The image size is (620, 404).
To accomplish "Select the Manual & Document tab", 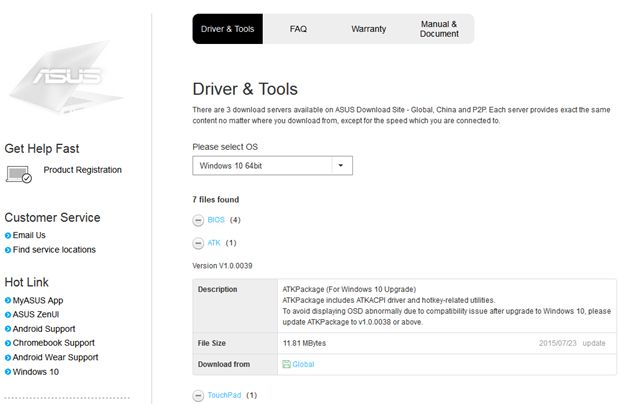I will tap(439, 29).
